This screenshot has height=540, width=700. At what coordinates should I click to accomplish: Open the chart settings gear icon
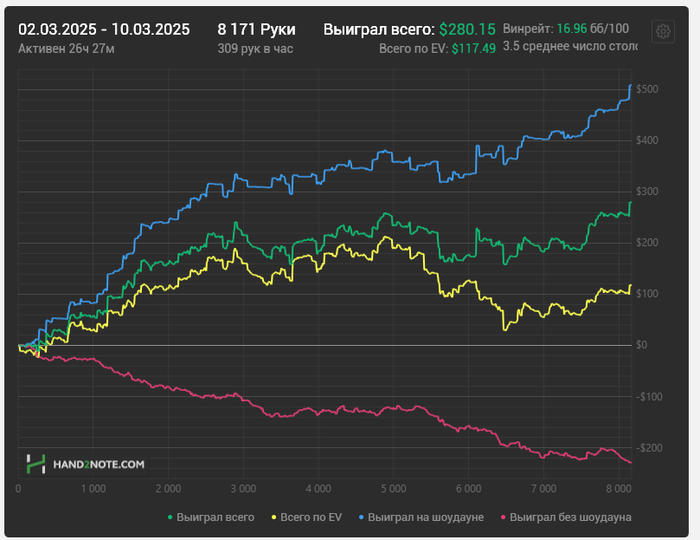[663, 31]
